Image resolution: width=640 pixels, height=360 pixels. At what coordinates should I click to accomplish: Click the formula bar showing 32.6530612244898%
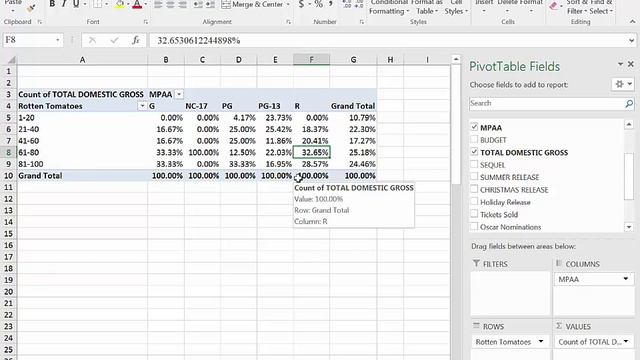(388, 40)
